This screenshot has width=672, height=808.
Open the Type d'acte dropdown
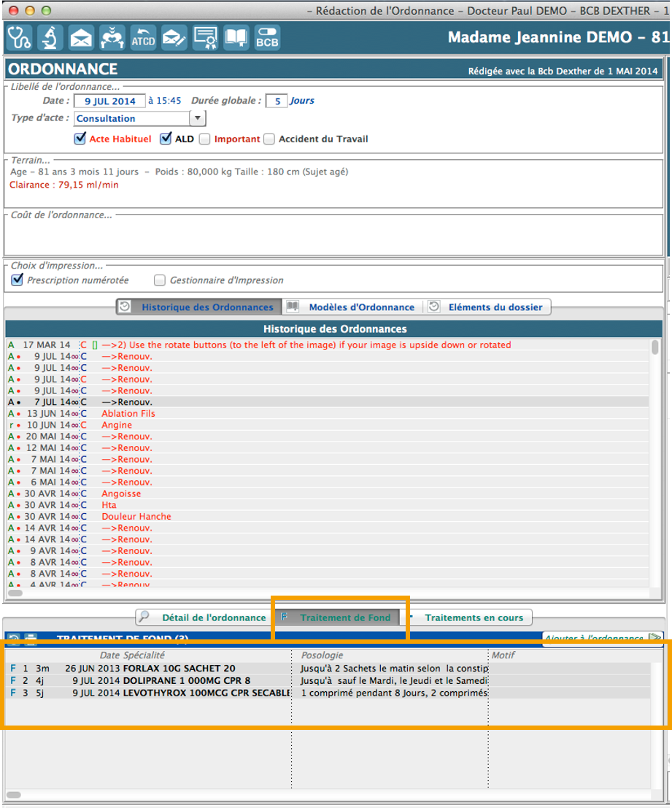pos(197,118)
